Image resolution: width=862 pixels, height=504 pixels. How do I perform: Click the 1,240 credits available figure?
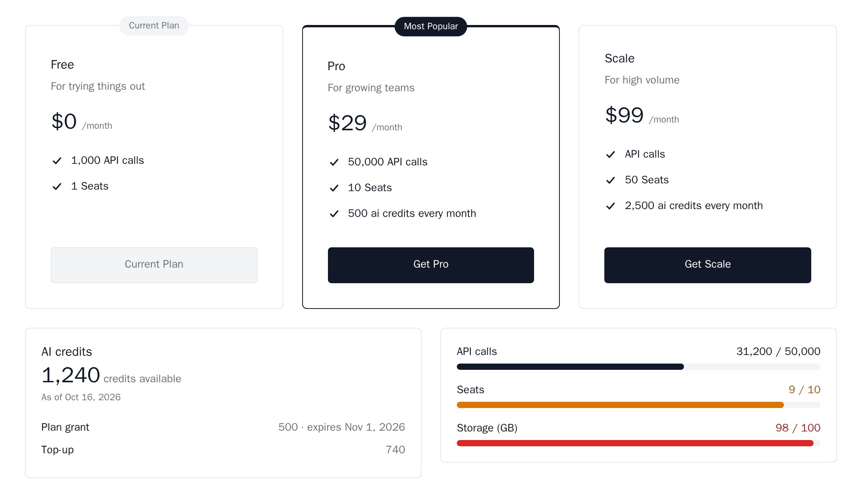[111, 375]
